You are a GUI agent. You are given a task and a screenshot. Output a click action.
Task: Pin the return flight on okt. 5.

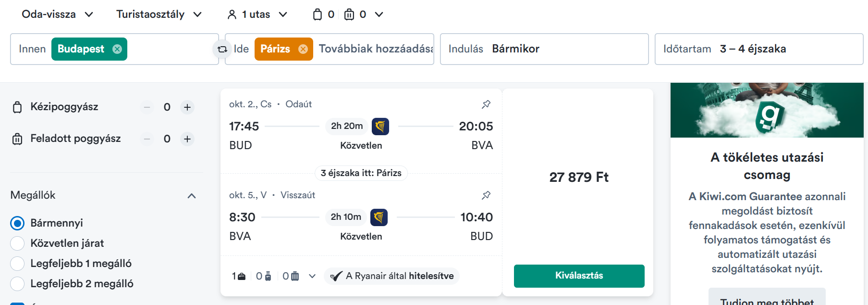click(x=486, y=195)
